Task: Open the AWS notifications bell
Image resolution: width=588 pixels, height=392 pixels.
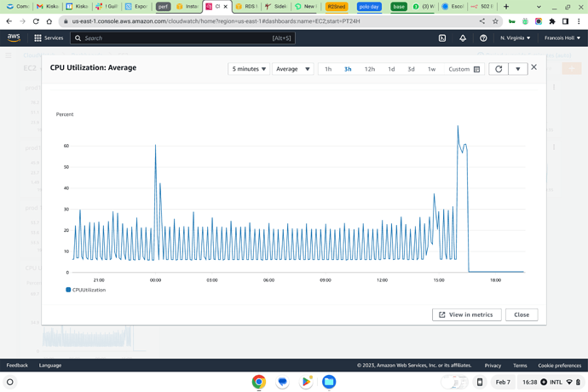Action: (463, 38)
